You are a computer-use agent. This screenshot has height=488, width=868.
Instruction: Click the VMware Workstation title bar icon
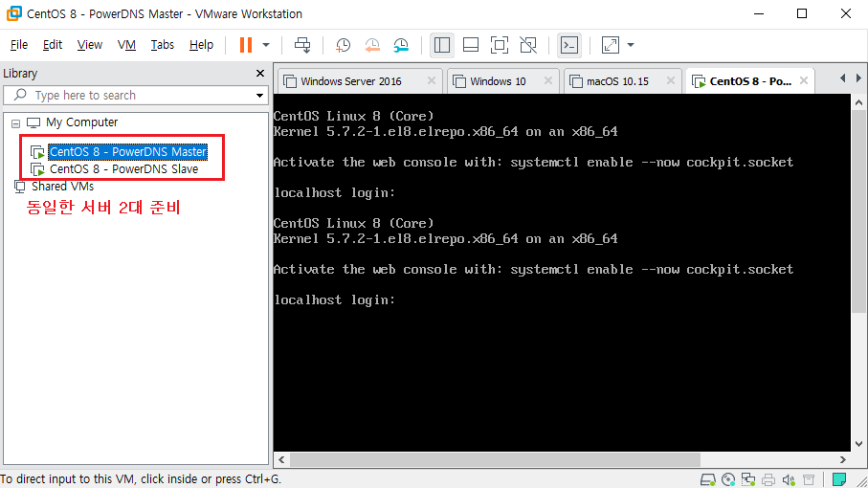tap(13, 13)
